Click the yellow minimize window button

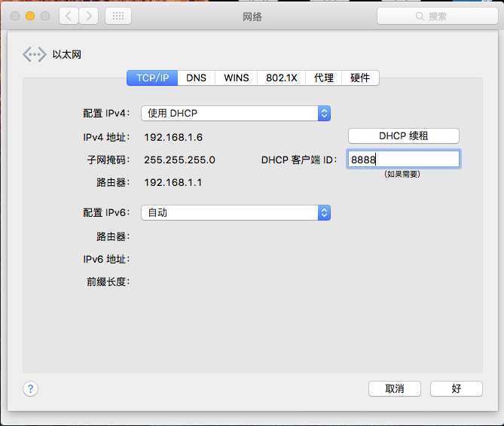coord(30,16)
